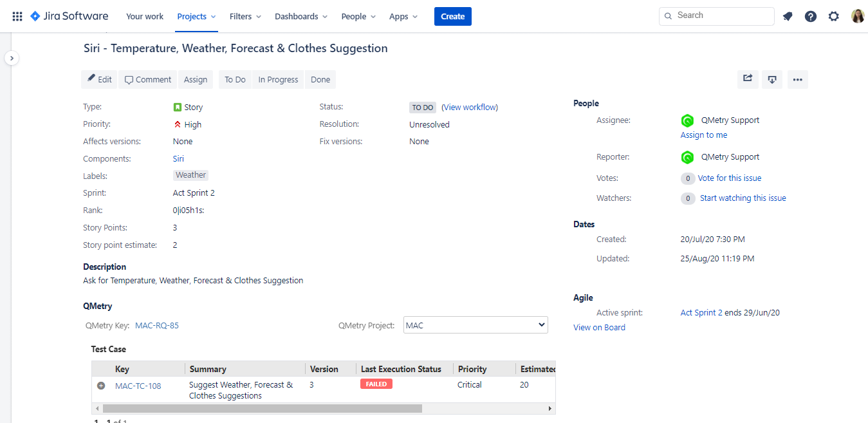The width and height of the screenshot is (868, 423).
Task: Sort by the Key column header
Action: click(x=122, y=370)
